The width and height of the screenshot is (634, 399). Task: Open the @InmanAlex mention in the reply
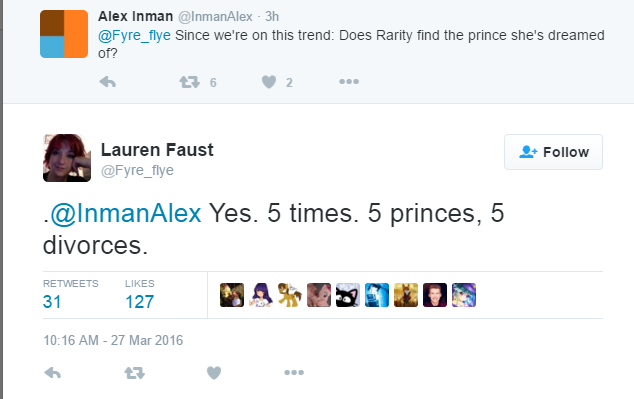[x=126, y=213]
